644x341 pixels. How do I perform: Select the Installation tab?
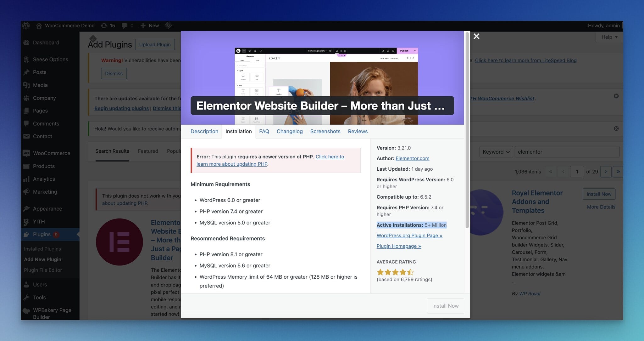239,131
